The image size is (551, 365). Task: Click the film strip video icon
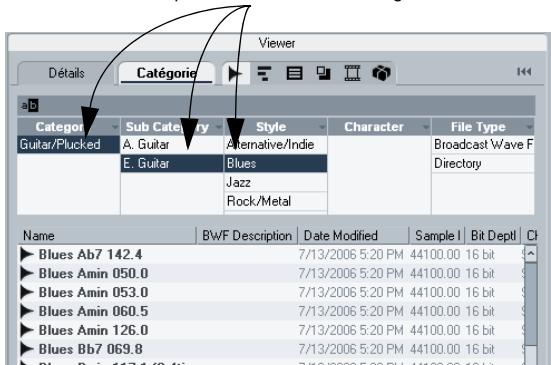pos(352,73)
